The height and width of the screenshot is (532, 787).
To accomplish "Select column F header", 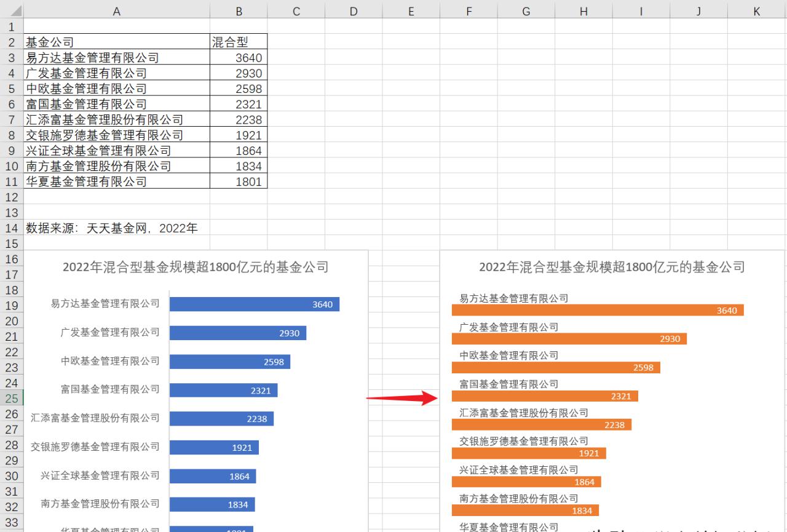I will point(469,12).
